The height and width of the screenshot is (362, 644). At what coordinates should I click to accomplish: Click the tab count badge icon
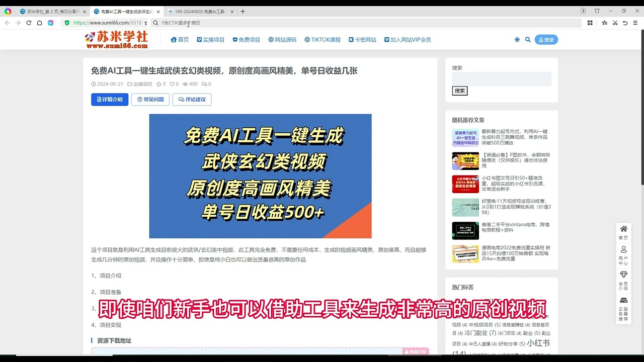[583, 11]
